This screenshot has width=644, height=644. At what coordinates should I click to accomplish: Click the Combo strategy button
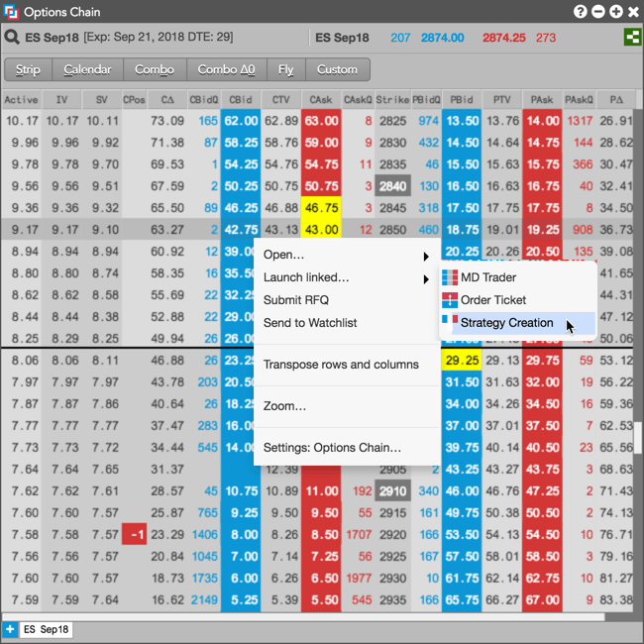[155, 69]
